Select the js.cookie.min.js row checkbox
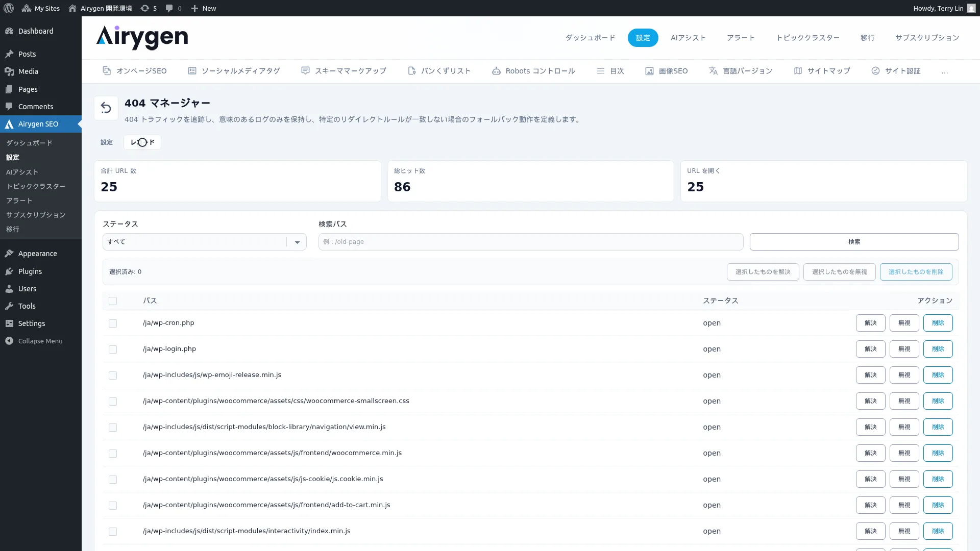980x551 pixels. pos(113,480)
